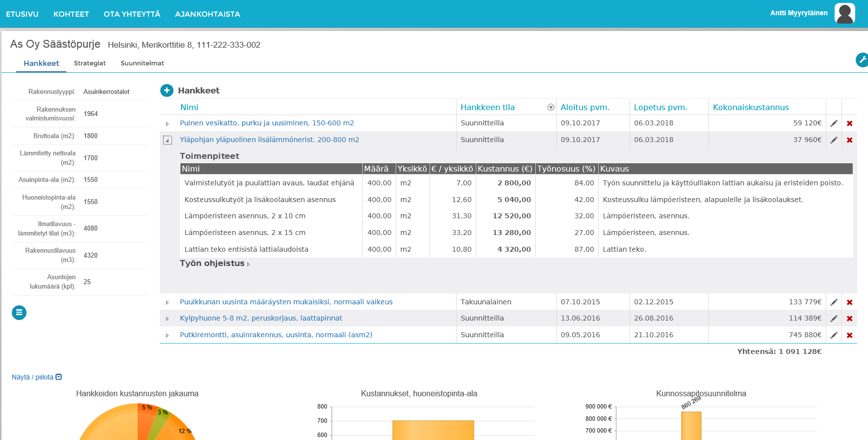
Task: Select Kosteussulkutyöt ja lisäkoolauksen asennus row name
Action: point(260,200)
